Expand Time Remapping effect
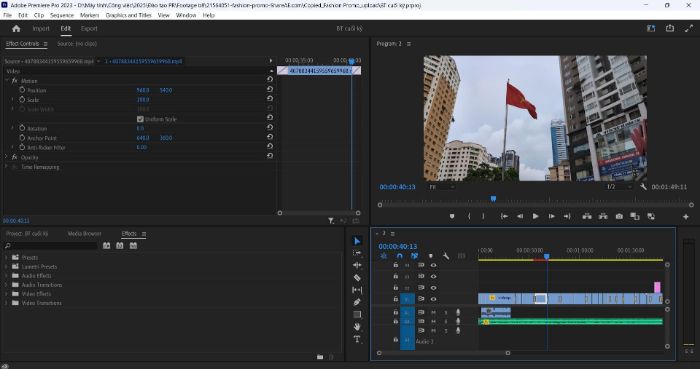This screenshot has height=369, width=700. pos(6,167)
